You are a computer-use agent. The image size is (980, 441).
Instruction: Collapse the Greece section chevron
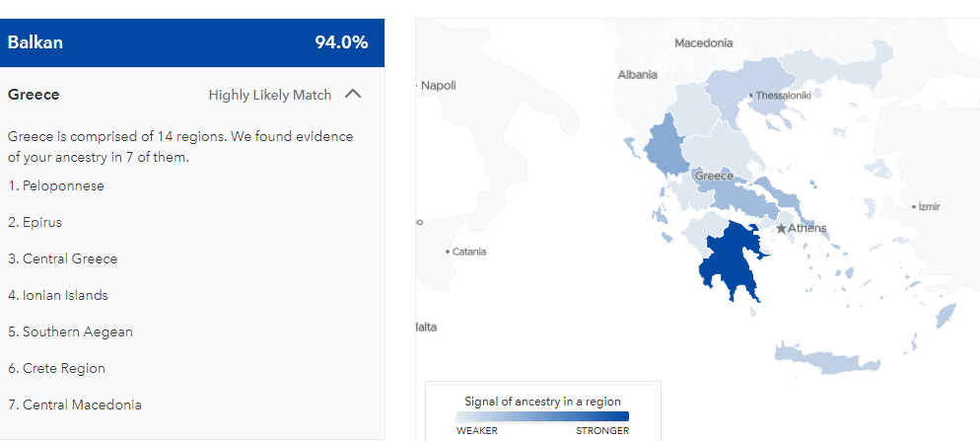click(x=353, y=95)
